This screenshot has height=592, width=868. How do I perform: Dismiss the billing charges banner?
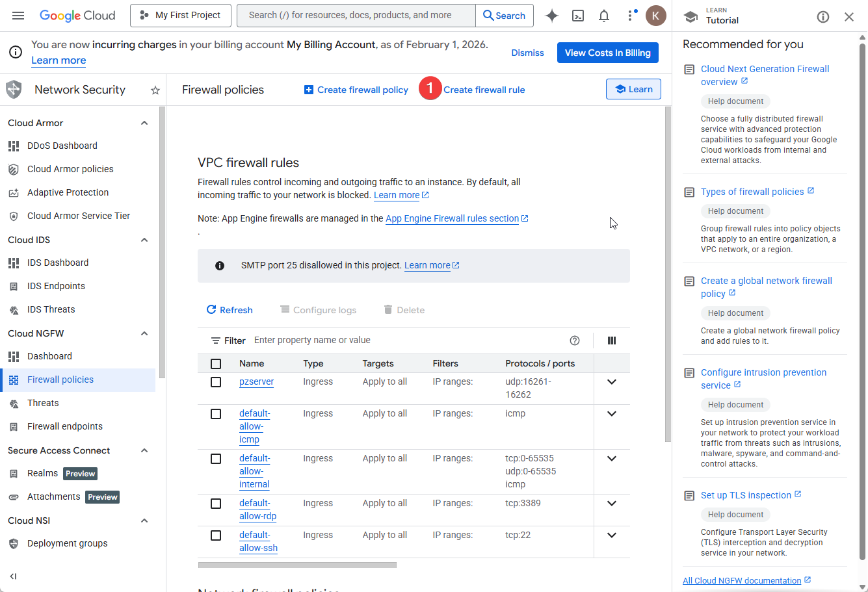point(527,53)
